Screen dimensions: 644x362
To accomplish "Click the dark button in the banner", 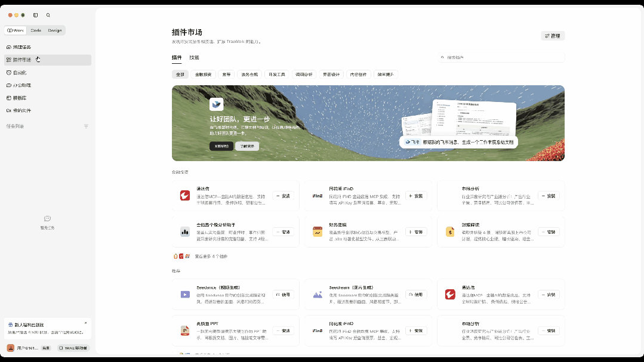I will (x=221, y=146).
